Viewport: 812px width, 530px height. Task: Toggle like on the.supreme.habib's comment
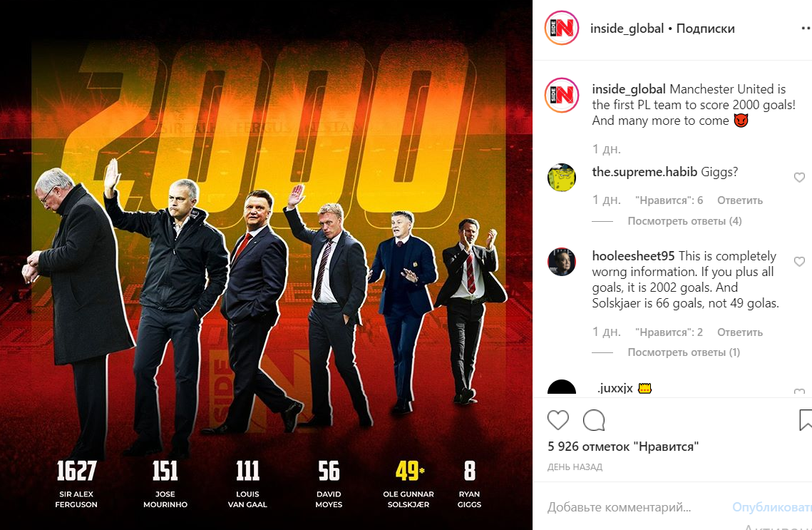(799, 178)
